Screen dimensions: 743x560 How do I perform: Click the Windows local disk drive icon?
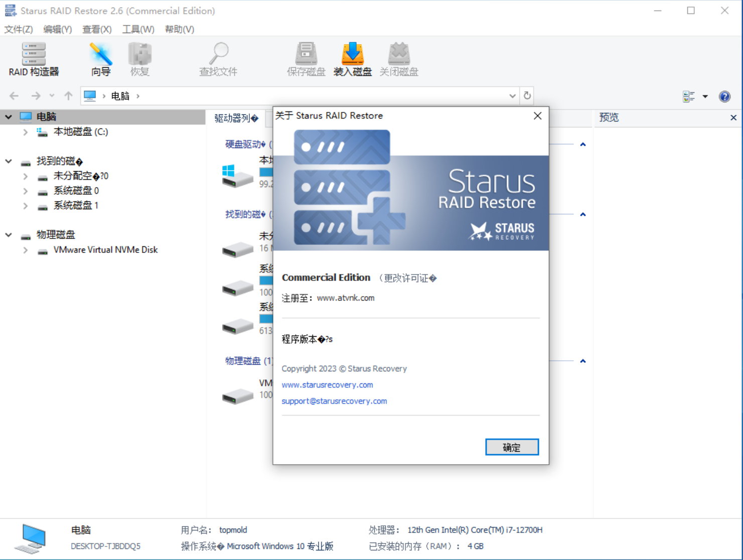pyautogui.click(x=237, y=176)
